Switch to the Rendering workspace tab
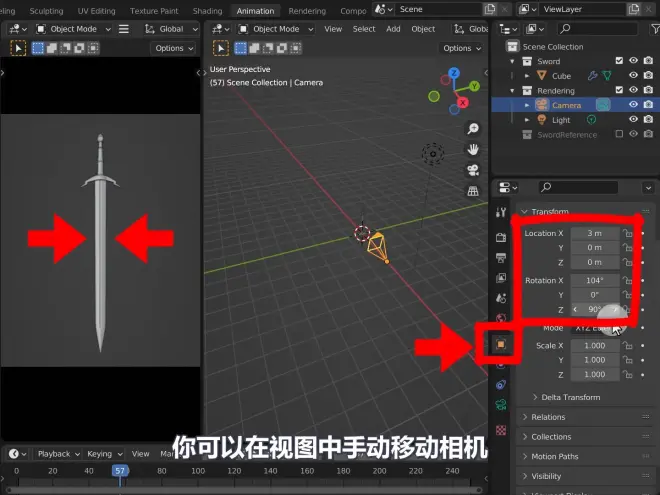This screenshot has height=495, width=660. point(307,11)
